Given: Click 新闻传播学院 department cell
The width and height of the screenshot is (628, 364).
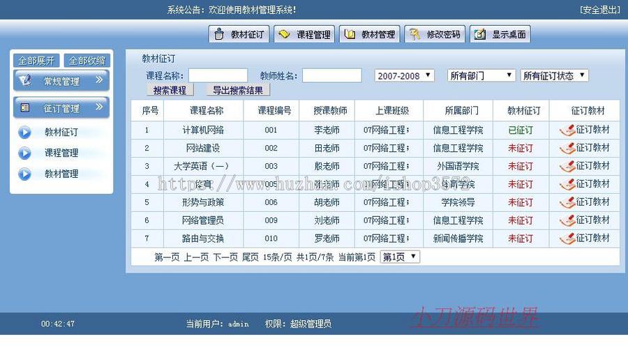Looking at the screenshot, I should coord(458,238).
